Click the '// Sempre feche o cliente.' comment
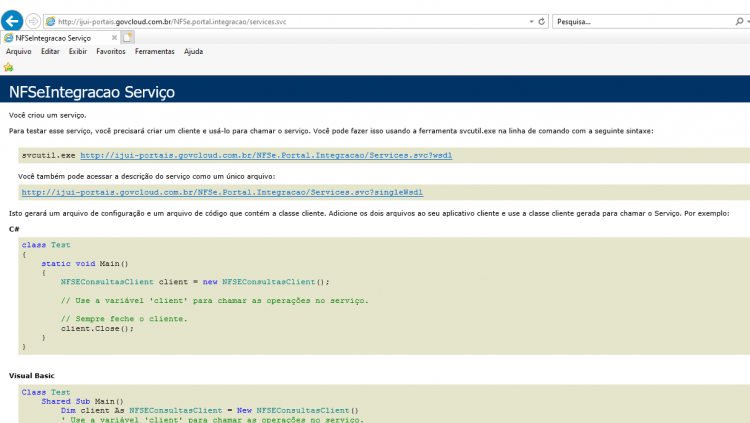The image size is (750, 423). pyautogui.click(x=124, y=319)
